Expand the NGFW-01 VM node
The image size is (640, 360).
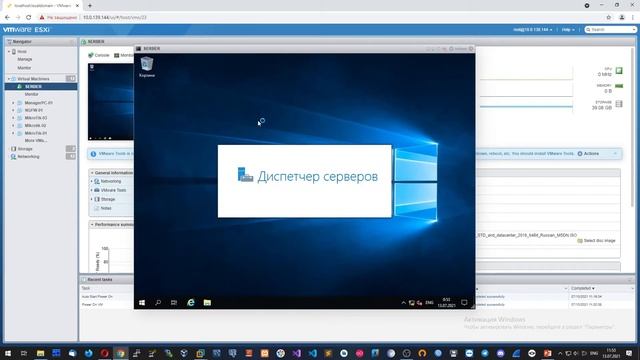[x=13, y=110]
